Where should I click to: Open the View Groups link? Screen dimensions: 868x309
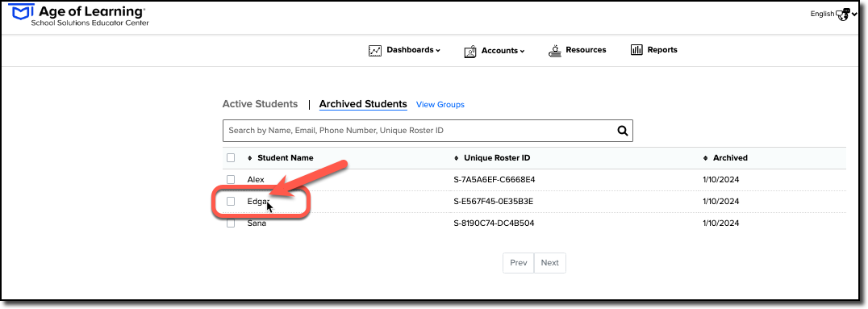point(440,104)
